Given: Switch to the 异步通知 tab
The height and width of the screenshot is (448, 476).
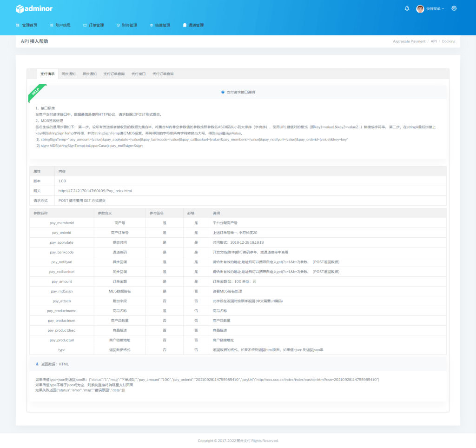Looking at the screenshot, I should tap(89, 74).
